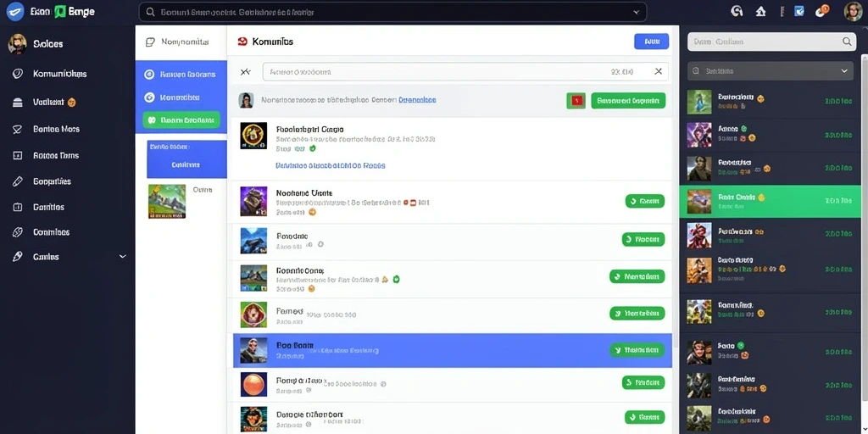Click the blue round app logo in header

click(15, 12)
